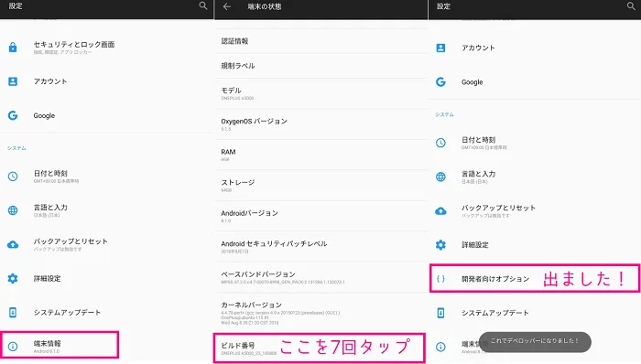Tap the clock icon for 日付と時刻 in left screenshot
641x364 pixels.
click(x=13, y=177)
